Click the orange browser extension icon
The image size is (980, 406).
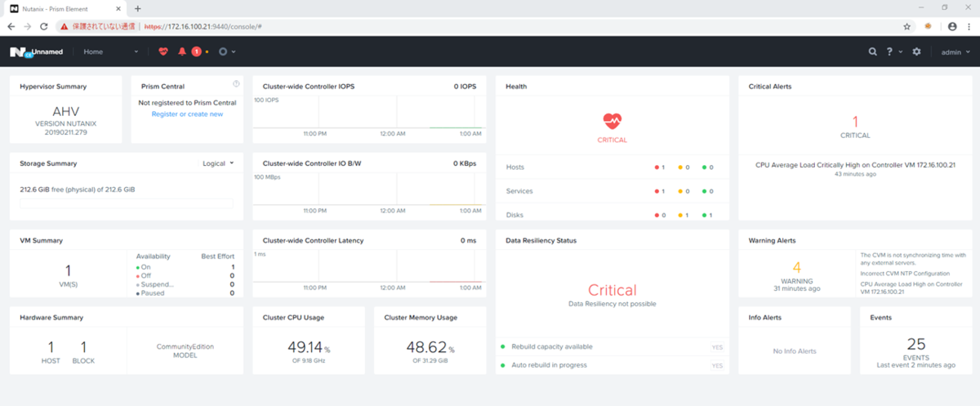[x=929, y=26]
